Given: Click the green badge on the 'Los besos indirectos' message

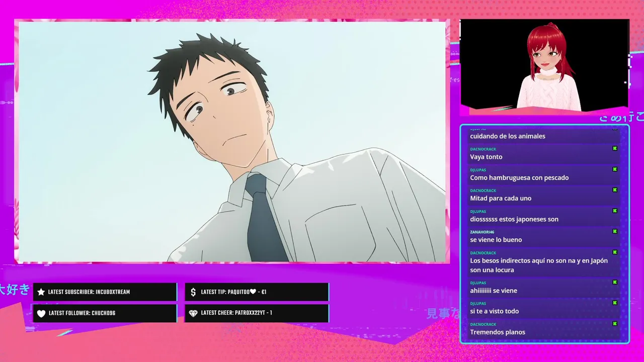Looking at the screenshot, I should (615, 252).
